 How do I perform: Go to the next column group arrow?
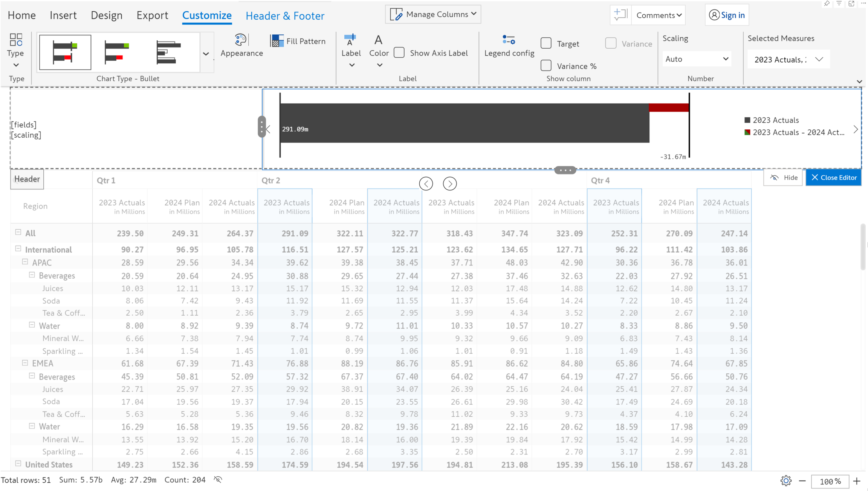[449, 184]
